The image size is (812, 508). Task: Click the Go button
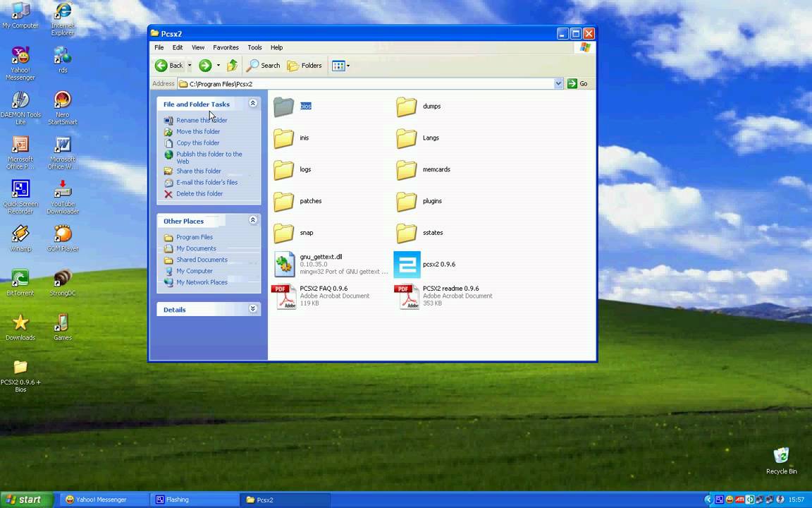point(578,83)
